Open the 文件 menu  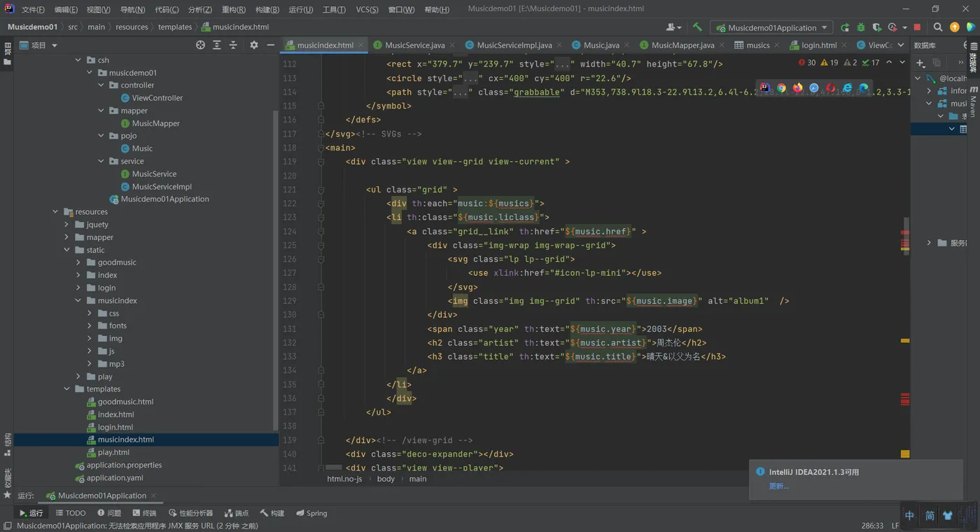click(x=33, y=10)
